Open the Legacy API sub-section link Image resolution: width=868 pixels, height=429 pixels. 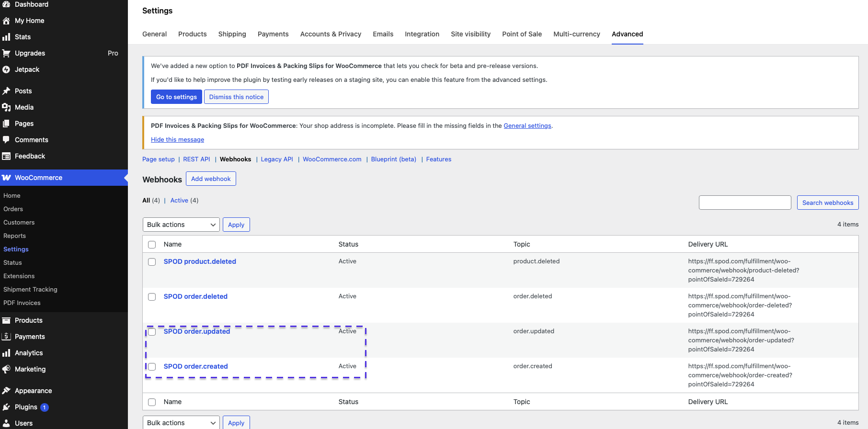click(x=277, y=159)
